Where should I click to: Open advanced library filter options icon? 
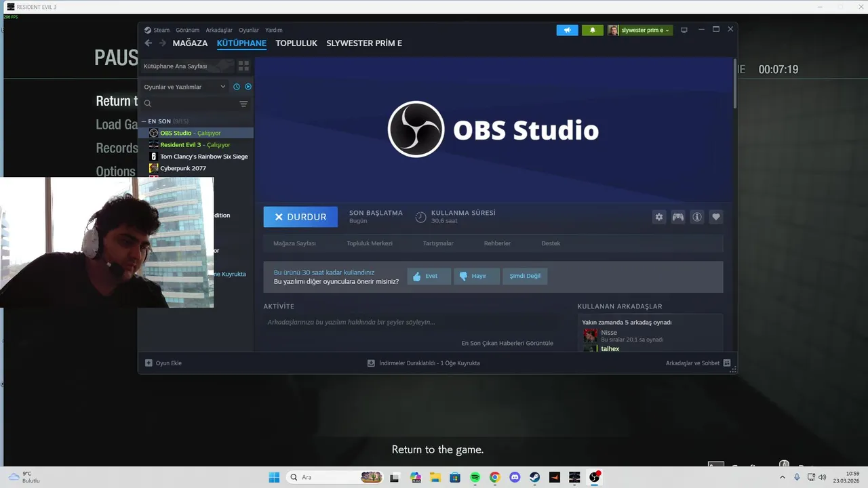click(x=243, y=104)
